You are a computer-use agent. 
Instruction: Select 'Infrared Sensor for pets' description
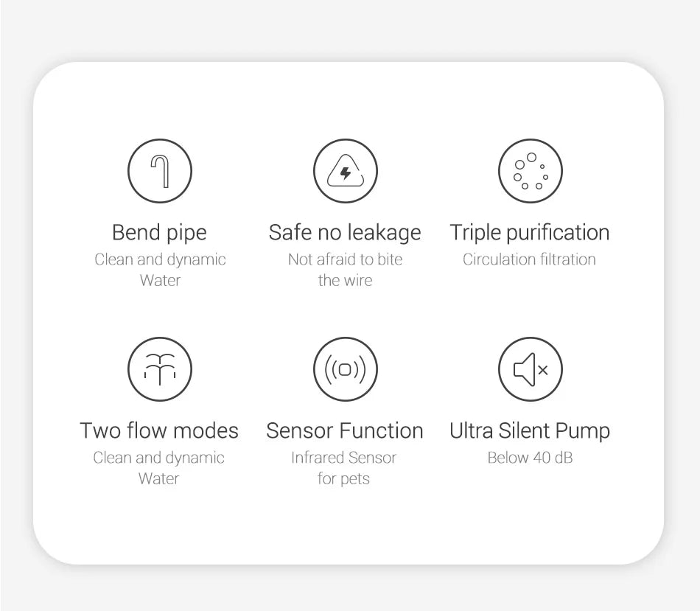[x=344, y=468]
